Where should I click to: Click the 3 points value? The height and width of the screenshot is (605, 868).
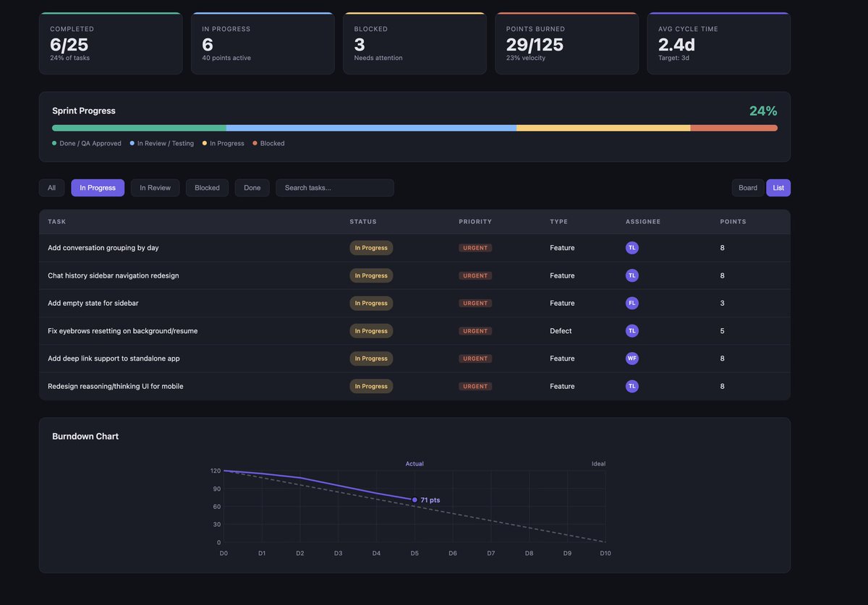(x=722, y=303)
